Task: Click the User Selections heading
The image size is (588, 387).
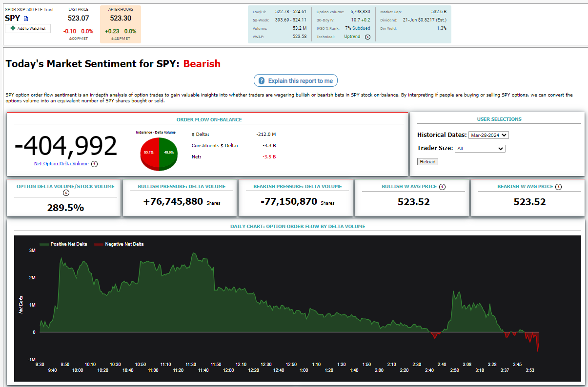Action: click(499, 119)
